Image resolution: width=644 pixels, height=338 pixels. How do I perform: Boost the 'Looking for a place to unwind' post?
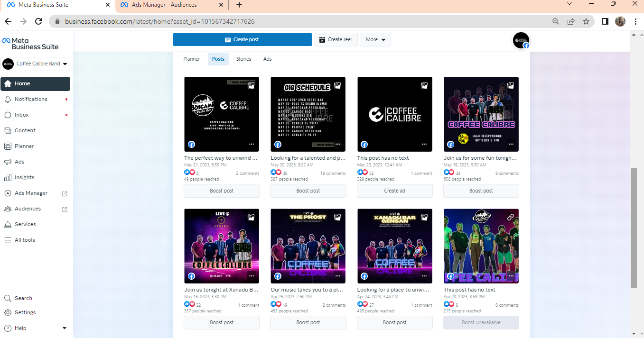[395, 322]
